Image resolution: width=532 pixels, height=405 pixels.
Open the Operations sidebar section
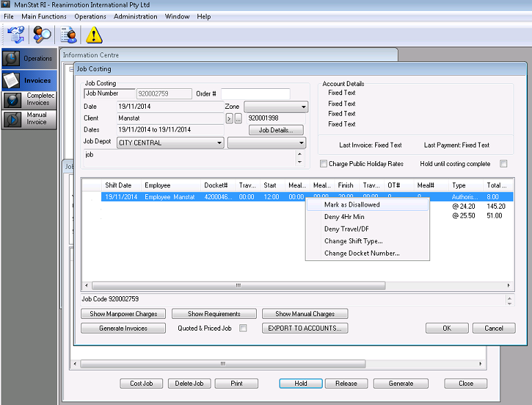[x=29, y=59]
